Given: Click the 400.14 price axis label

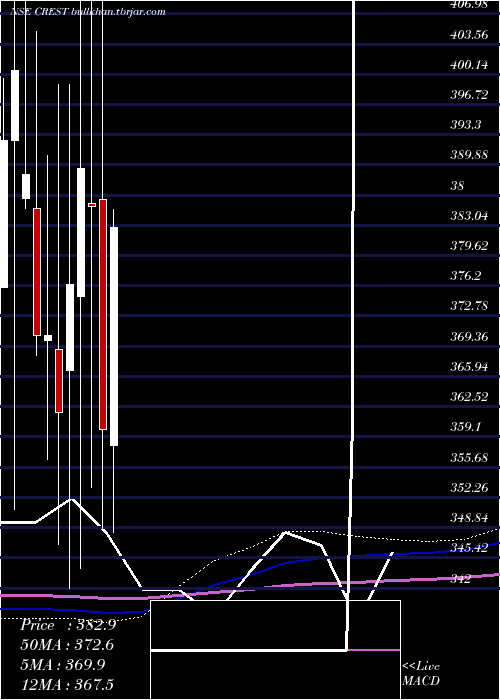Looking at the screenshot, I should tap(469, 65).
